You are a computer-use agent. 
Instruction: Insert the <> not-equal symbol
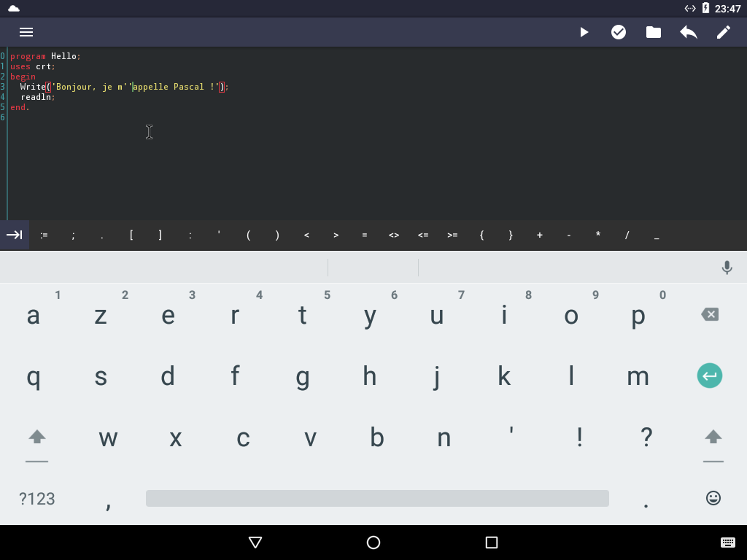(x=394, y=235)
